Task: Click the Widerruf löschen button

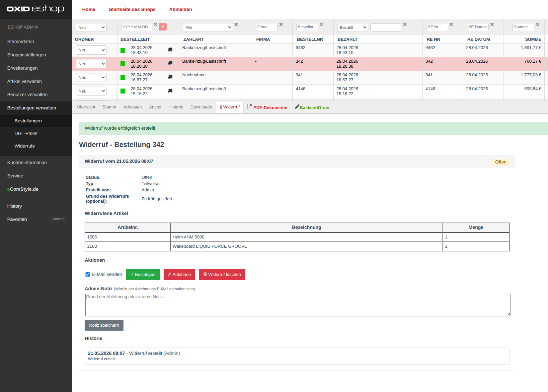Action: pos(222,275)
